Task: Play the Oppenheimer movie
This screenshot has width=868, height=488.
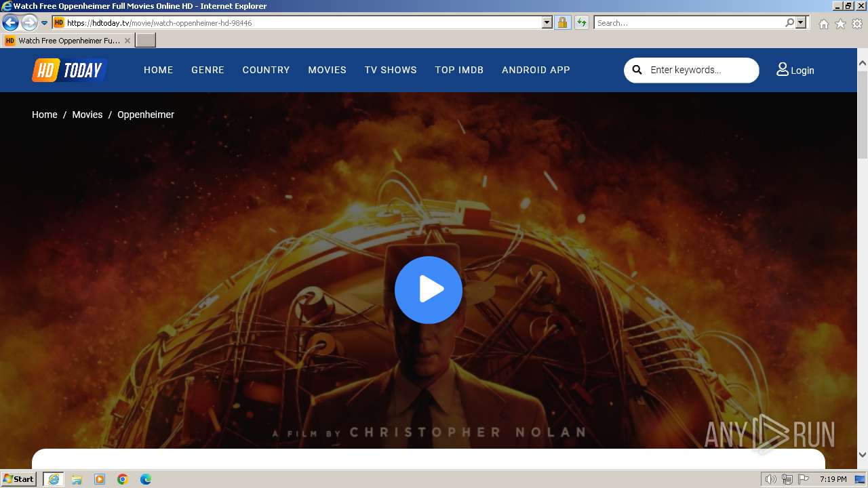Action: 429,289
